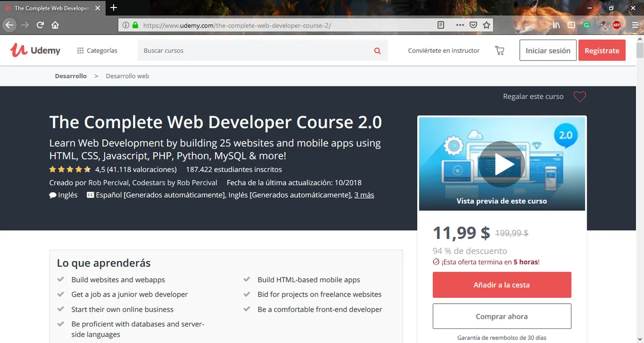Click Build HTML-based mobile apps item
644x343 pixels.
(309, 280)
